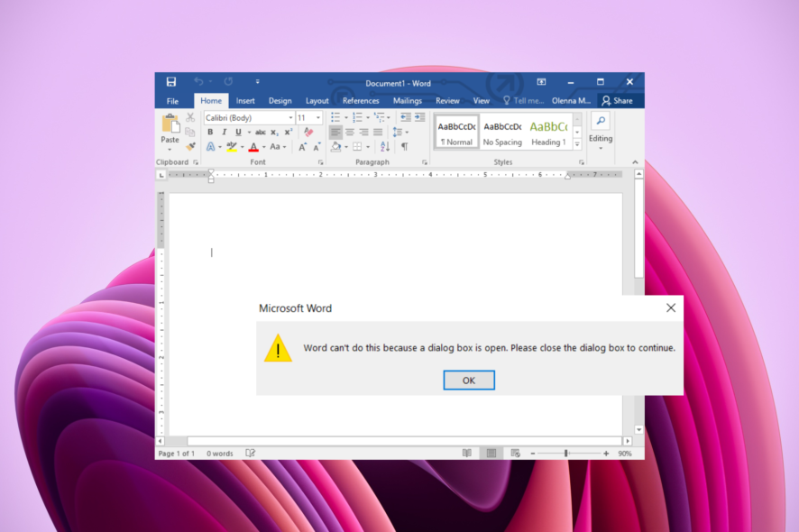Select Align Right paragraph option

pos(363,133)
